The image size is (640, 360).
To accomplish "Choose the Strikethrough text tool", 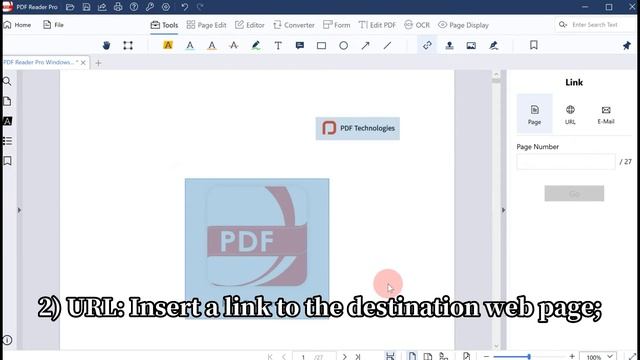I will point(234,45).
